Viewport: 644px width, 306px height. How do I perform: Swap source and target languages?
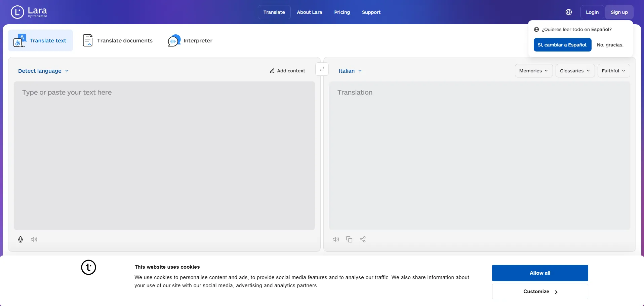(x=322, y=69)
